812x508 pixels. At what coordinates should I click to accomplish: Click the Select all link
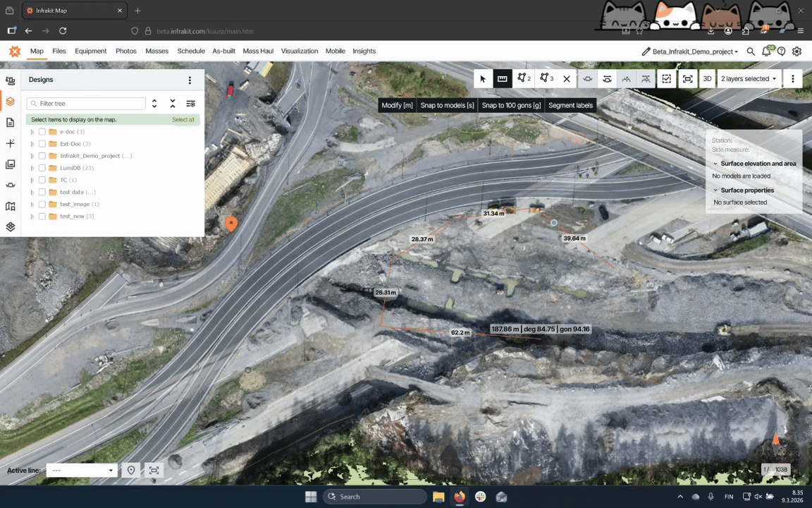coord(183,120)
